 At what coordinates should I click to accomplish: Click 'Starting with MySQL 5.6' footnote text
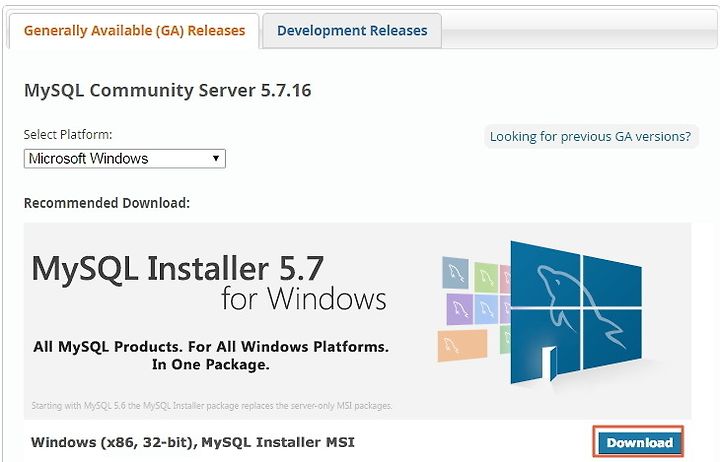tap(212, 406)
